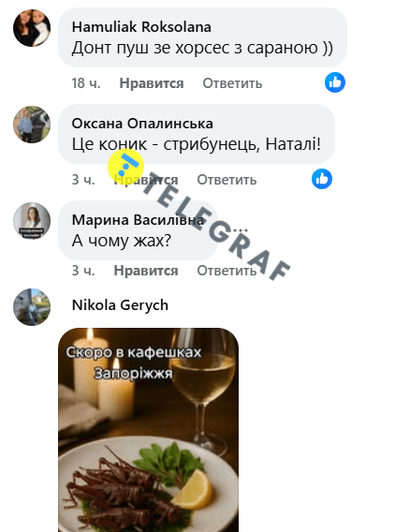This screenshot has height=532, width=395.
Task: Open Nikola Gerych name link
Action: coord(120,305)
